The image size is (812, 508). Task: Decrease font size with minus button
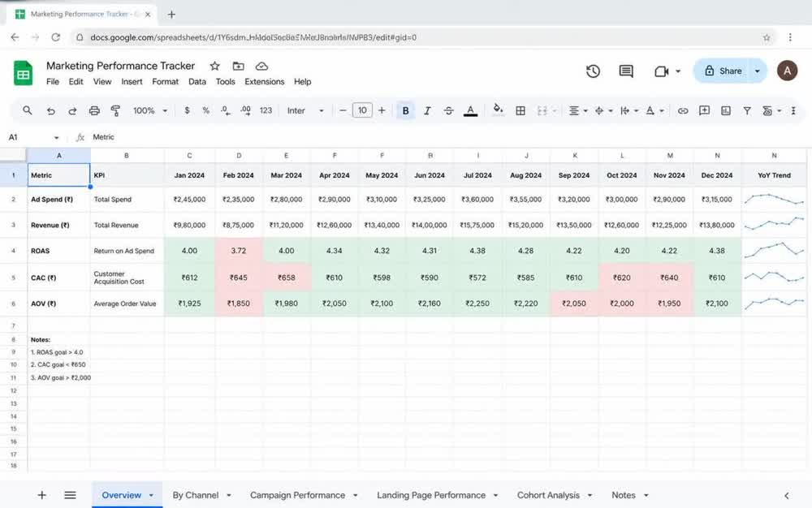[343, 110]
